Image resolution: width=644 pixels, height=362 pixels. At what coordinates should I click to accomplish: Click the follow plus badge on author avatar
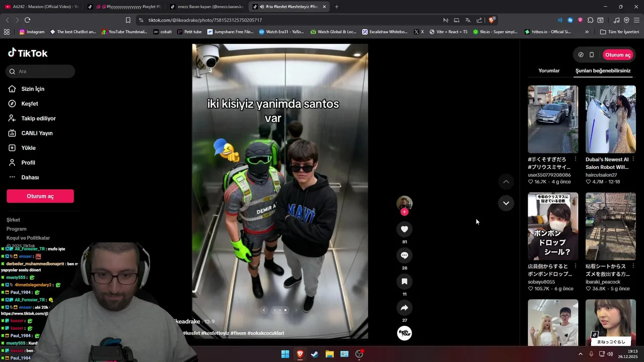tap(405, 212)
